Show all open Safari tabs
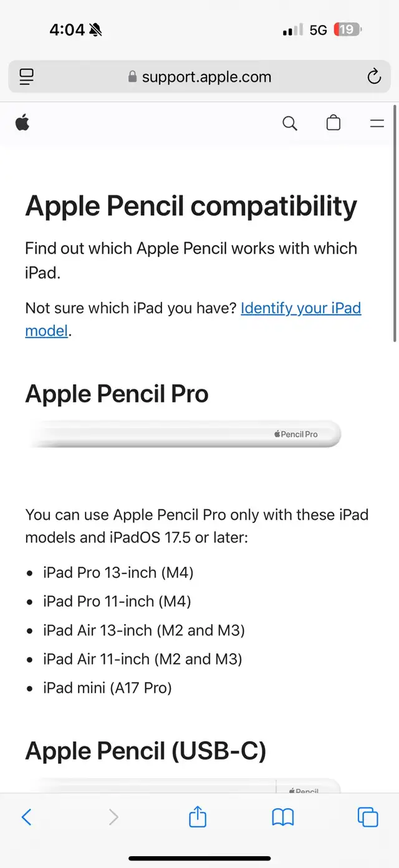Image resolution: width=399 pixels, height=868 pixels. (368, 817)
